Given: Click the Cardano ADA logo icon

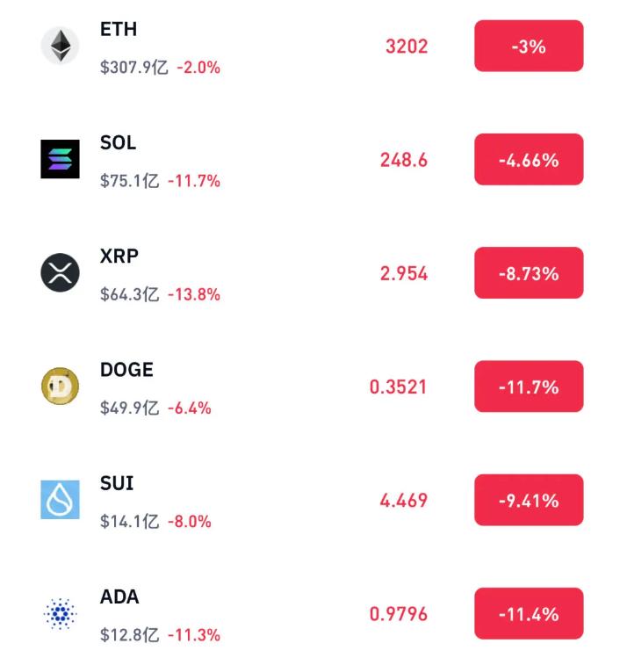Looking at the screenshot, I should tap(60, 613).
